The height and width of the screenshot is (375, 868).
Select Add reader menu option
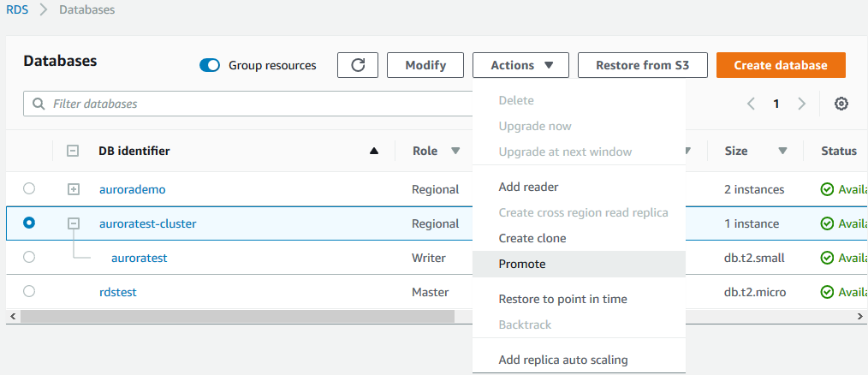528,187
